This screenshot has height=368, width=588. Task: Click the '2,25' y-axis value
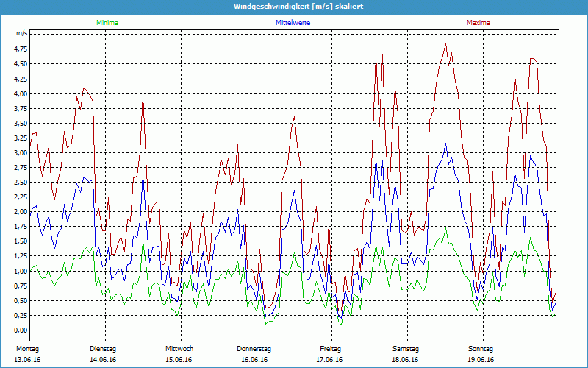pyautogui.click(x=21, y=197)
